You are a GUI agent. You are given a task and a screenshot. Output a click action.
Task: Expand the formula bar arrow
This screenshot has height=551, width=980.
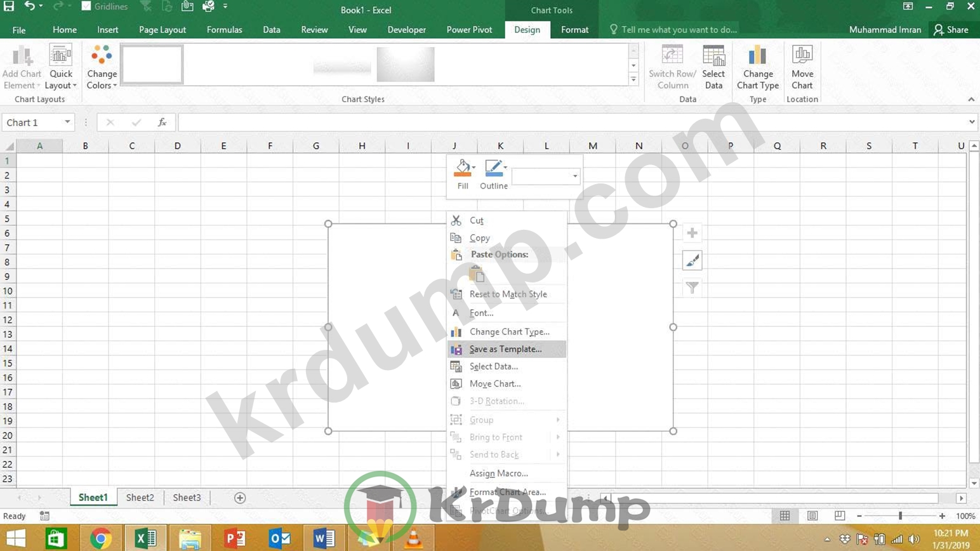pos(972,122)
